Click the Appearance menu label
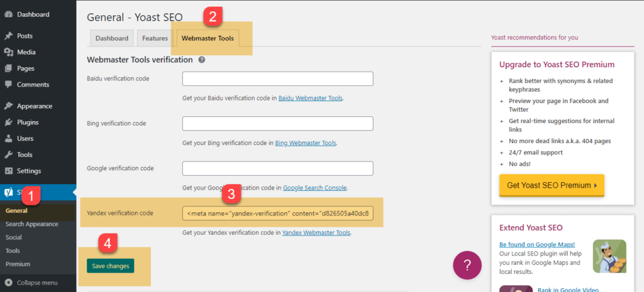 [x=35, y=106]
